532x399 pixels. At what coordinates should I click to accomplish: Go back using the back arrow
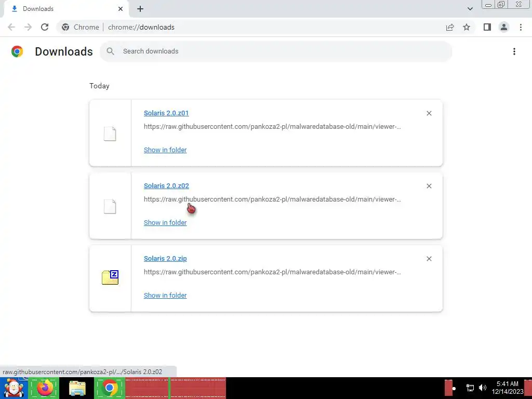coord(11,27)
